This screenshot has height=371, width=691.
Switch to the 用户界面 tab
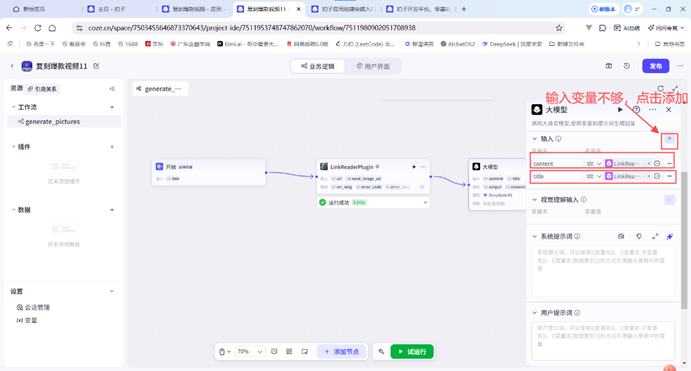(x=374, y=66)
